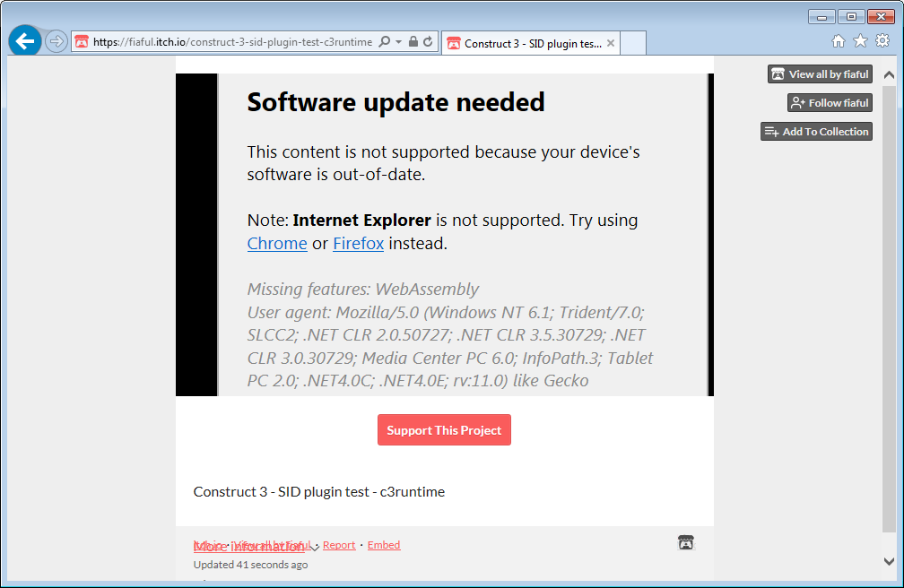The width and height of the screenshot is (904, 588).
Task: Select the Construct 3 - SID plugin tab
Action: (531, 43)
